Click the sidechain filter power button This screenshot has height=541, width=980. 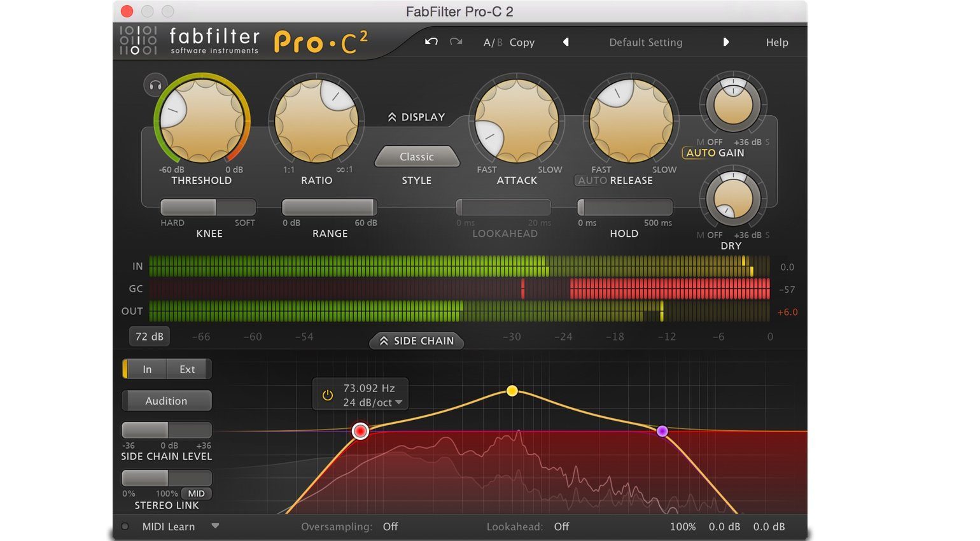[326, 395]
